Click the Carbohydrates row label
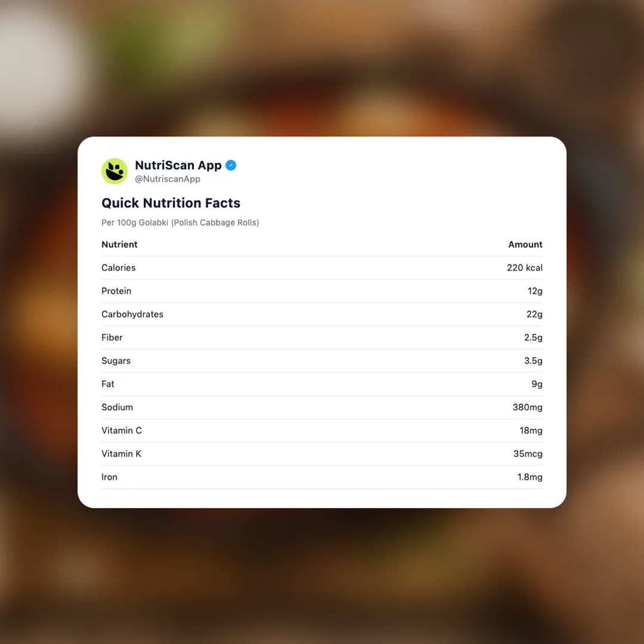 point(132,314)
